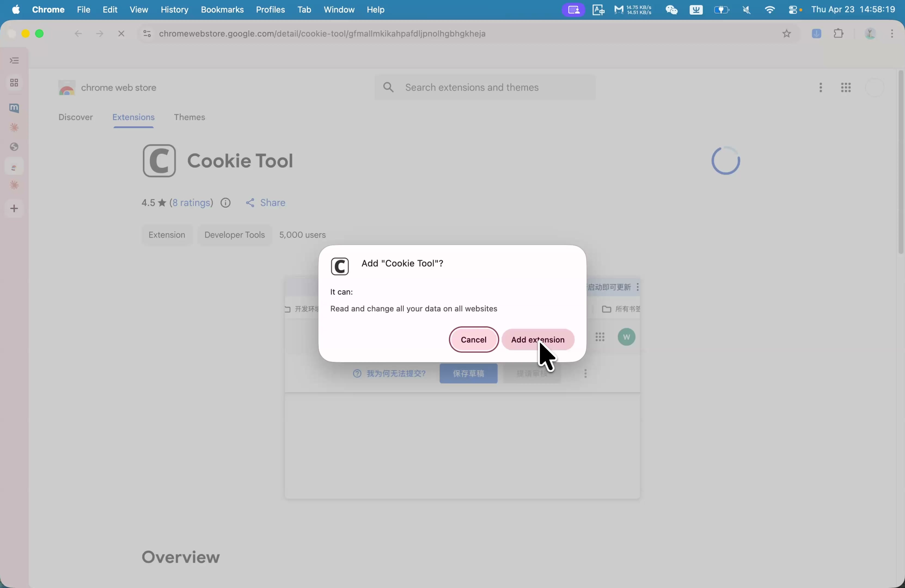Click the Cookie Tool icon in dialog
This screenshot has height=588, width=905.
pyautogui.click(x=340, y=267)
